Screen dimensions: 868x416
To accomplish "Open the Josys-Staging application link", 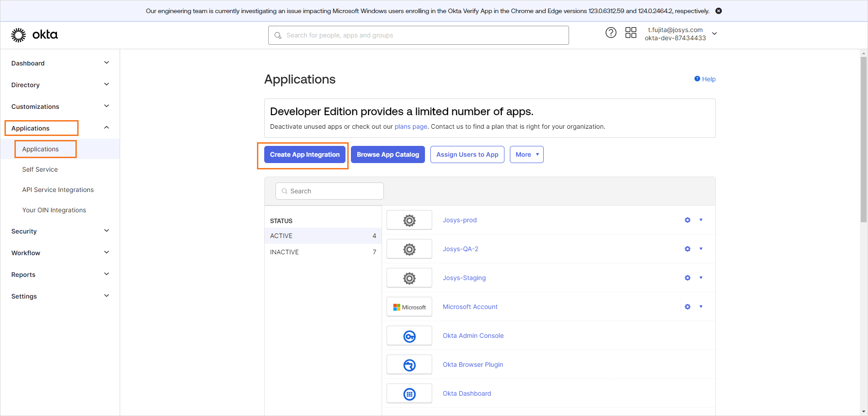I will coord(464,278).
